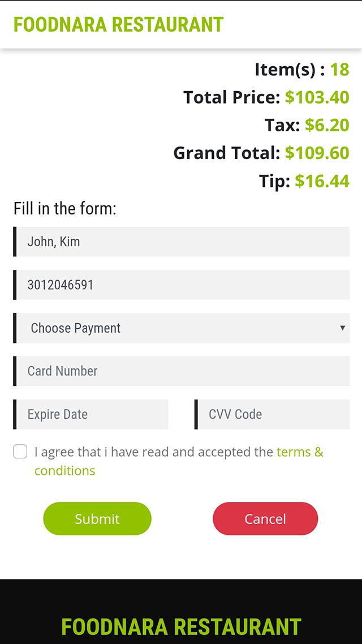The width and height of the screenshot is (362, 644).
Task: Click the Grand Total amount $109.60
Action: (317, 153)
